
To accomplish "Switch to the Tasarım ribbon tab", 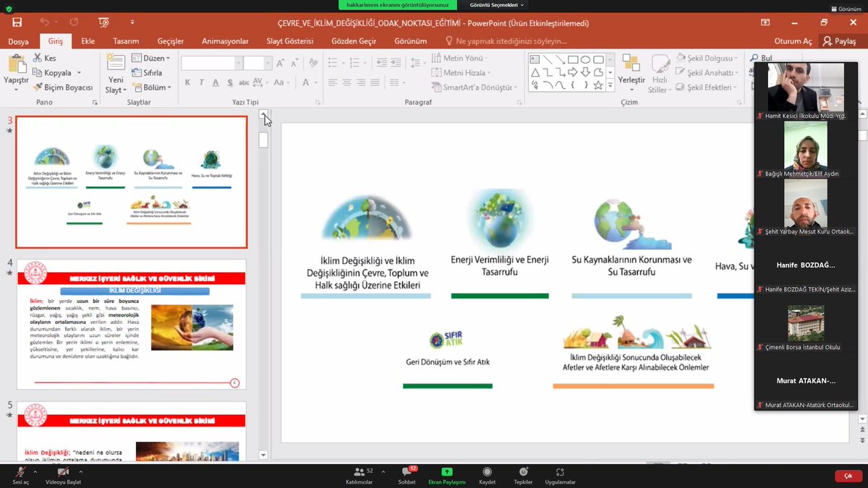I will click(126, 41).
